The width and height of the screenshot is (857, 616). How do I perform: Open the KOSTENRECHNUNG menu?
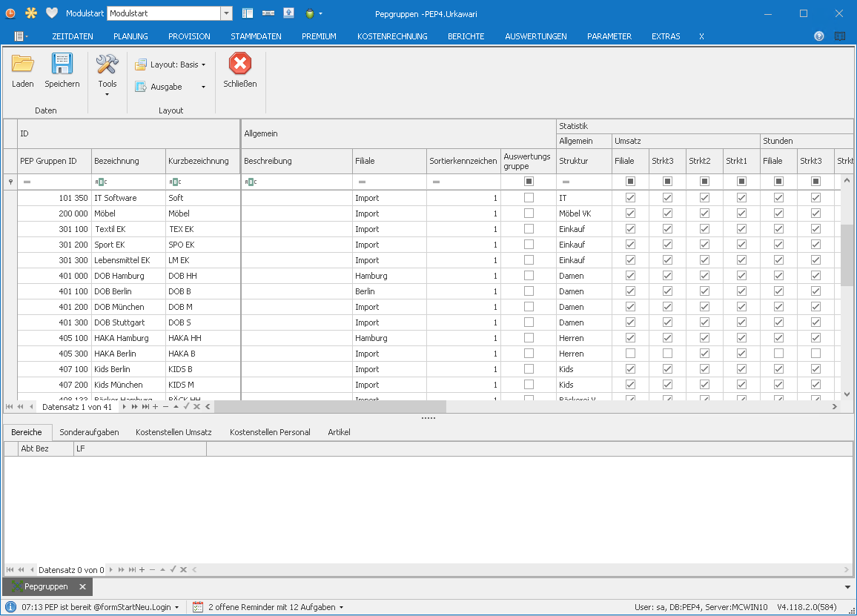[x=391, y=36]
